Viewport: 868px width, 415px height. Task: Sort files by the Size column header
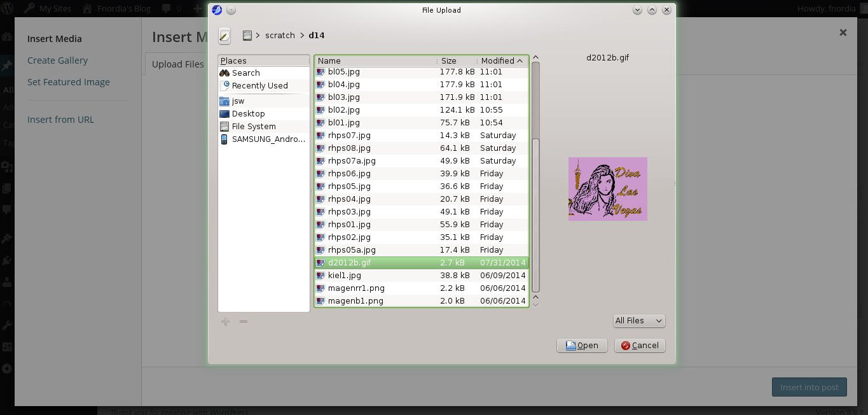point(457,60)
